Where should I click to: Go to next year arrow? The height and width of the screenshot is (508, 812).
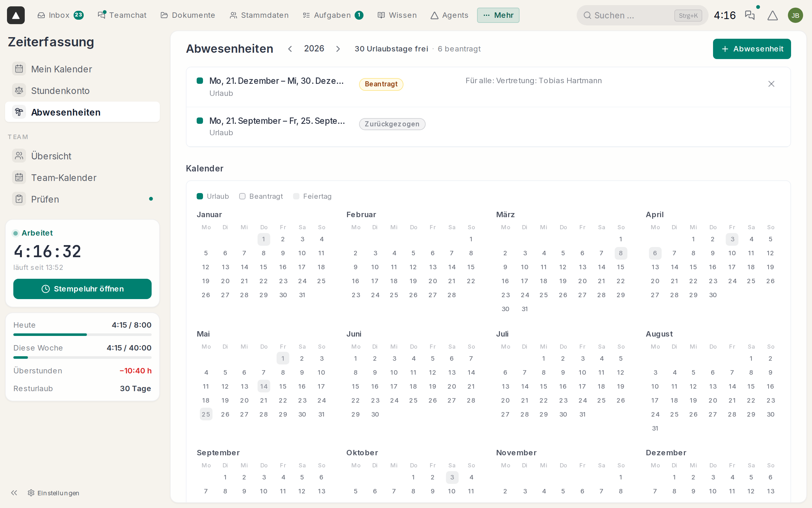coord(338,49)
